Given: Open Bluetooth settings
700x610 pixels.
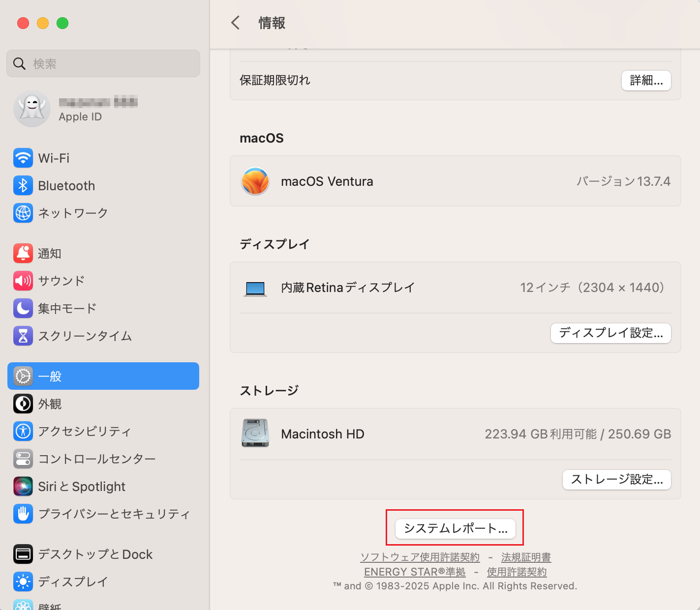Looking at the screenshot, I should coord(66,185).
